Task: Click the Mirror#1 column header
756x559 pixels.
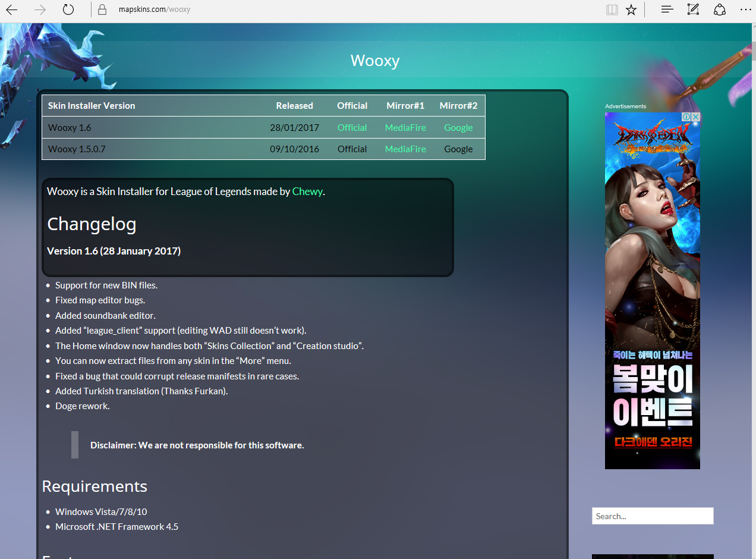Action: 405,105
